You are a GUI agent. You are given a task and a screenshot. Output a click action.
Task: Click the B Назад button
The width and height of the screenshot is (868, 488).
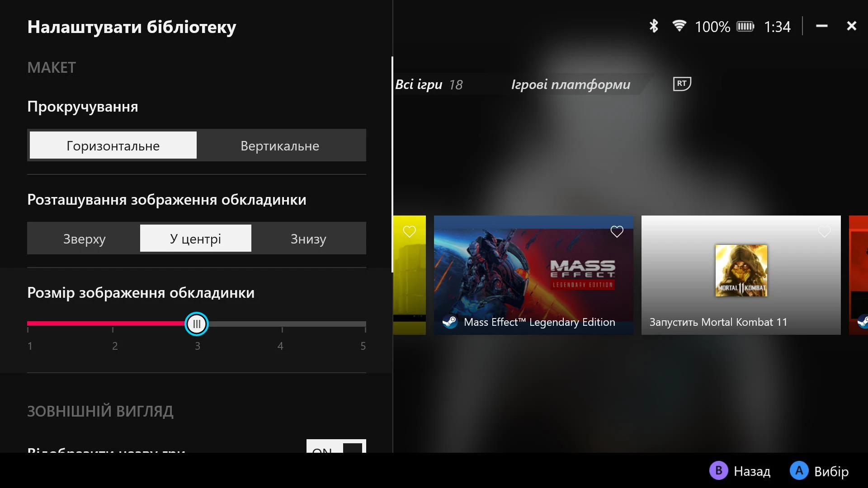pyautogui.click(x=740, y=471)
